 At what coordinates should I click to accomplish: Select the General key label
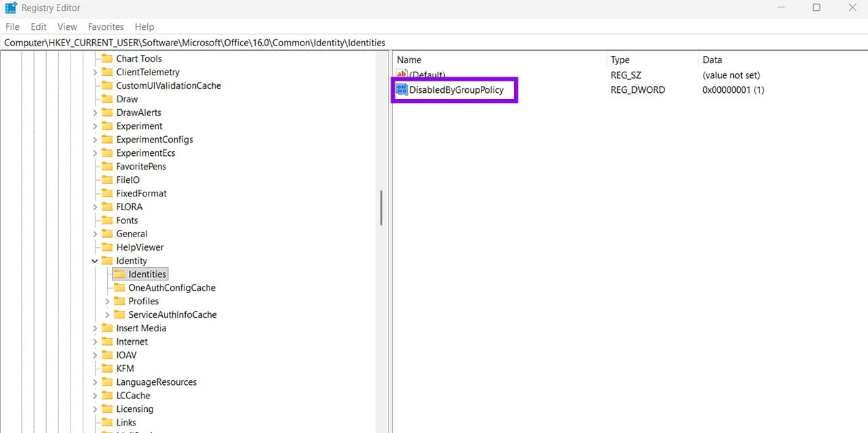point(132,234)
